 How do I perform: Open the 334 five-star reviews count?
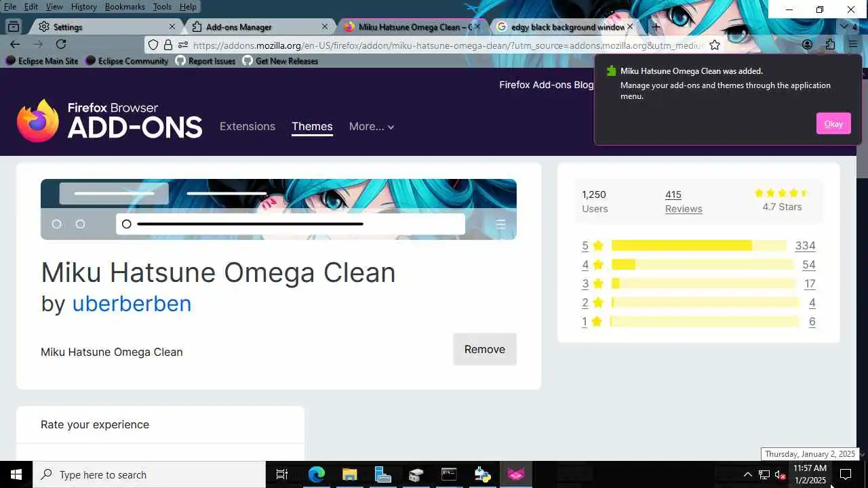point(805,245)
